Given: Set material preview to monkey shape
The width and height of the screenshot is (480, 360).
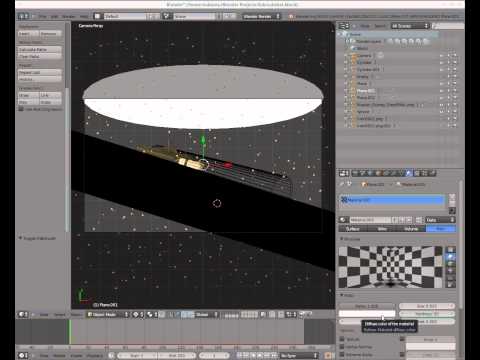Looking at the screenshot, I should click(450, 271).
